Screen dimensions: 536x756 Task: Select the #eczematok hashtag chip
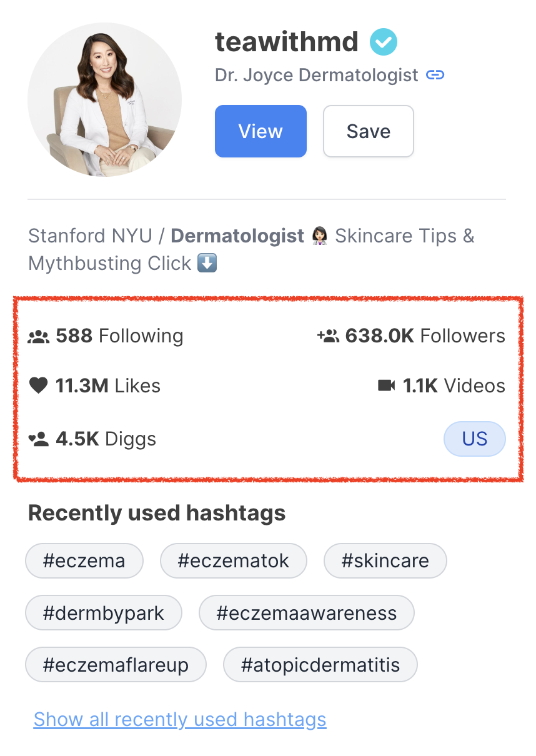233,560
